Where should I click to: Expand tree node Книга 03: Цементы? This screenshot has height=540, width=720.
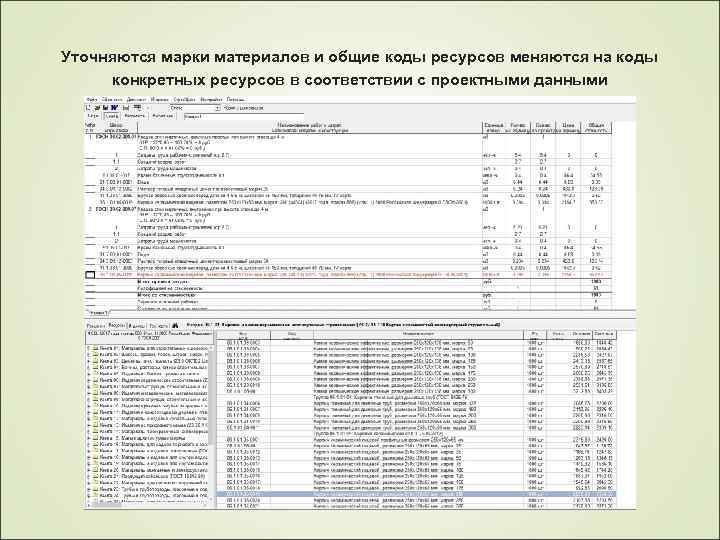pyautogui.click(x=88, y=361)
